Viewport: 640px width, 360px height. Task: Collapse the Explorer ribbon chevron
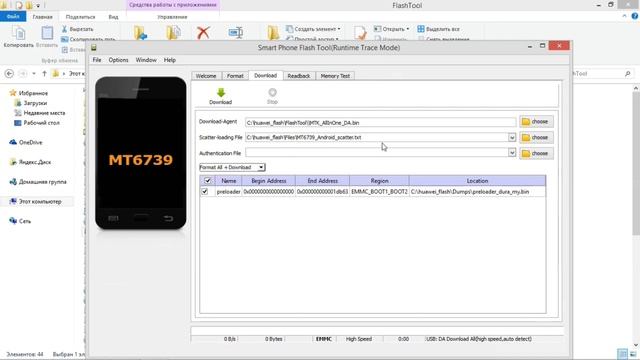click(624, 16)
